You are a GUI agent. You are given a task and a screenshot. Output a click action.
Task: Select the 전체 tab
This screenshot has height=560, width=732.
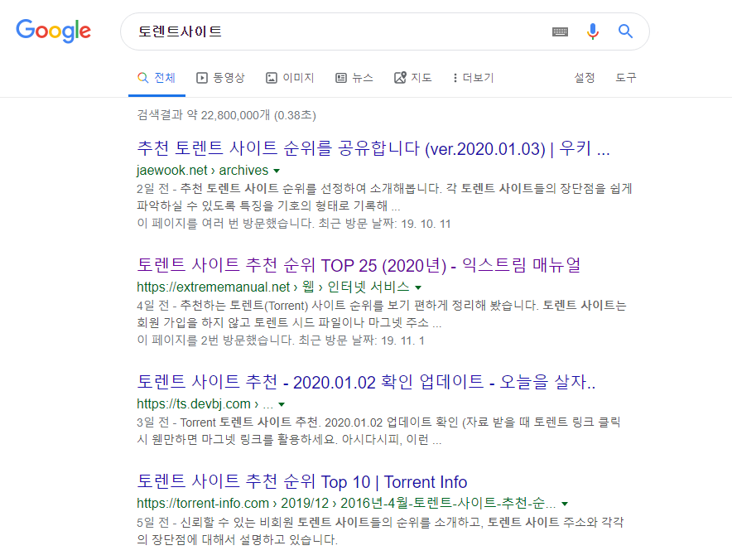pyautogui.click(x=157, y=78)
